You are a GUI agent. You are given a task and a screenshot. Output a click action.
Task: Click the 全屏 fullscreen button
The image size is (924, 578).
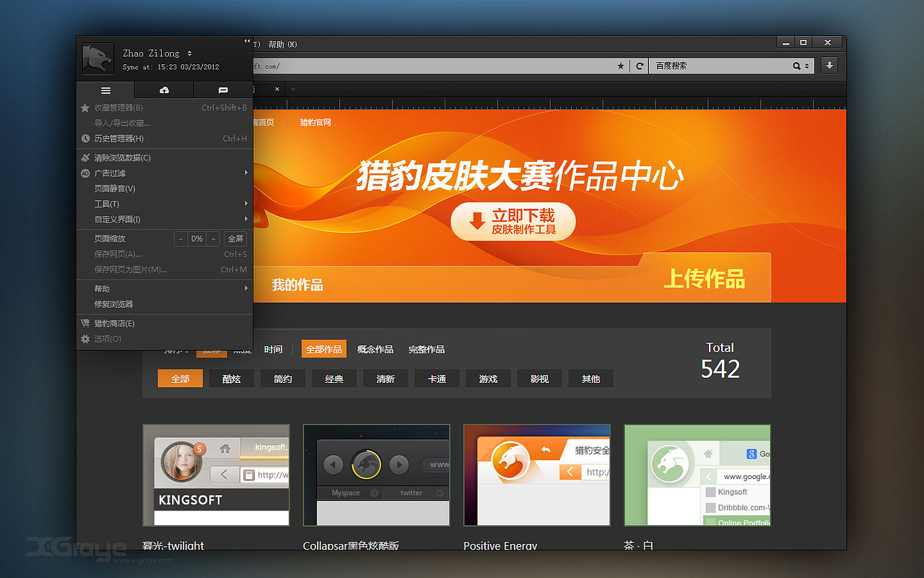click(235, 238)
